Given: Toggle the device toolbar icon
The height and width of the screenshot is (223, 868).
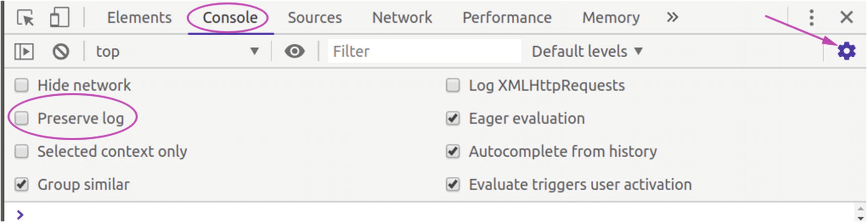Looking at the screenshot, I should [x=59, y=18].
